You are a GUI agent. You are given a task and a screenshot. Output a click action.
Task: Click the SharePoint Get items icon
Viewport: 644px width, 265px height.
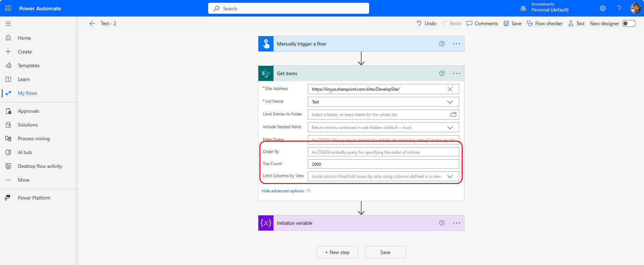[266, 73]
